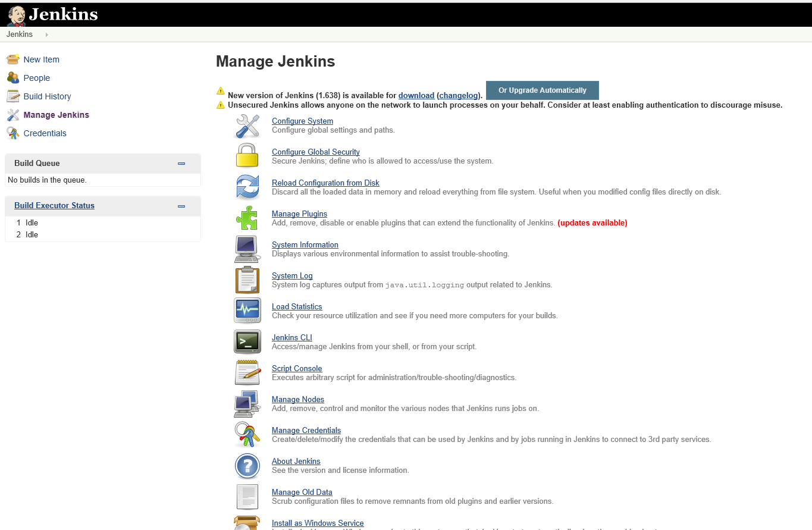812x530 pixels.
Task: Open the System Information link
Action: pyautogui.click(x=305, y=244)
